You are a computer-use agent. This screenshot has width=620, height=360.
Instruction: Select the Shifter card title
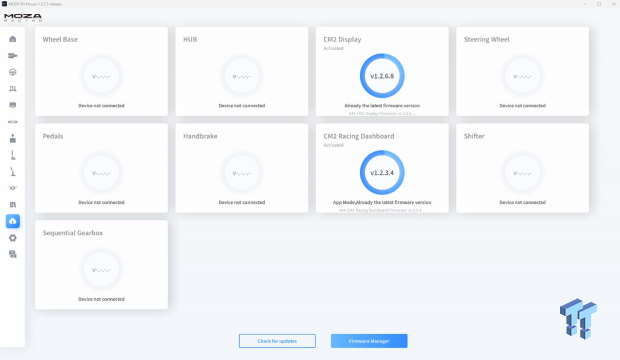click(x=474, y=136)
